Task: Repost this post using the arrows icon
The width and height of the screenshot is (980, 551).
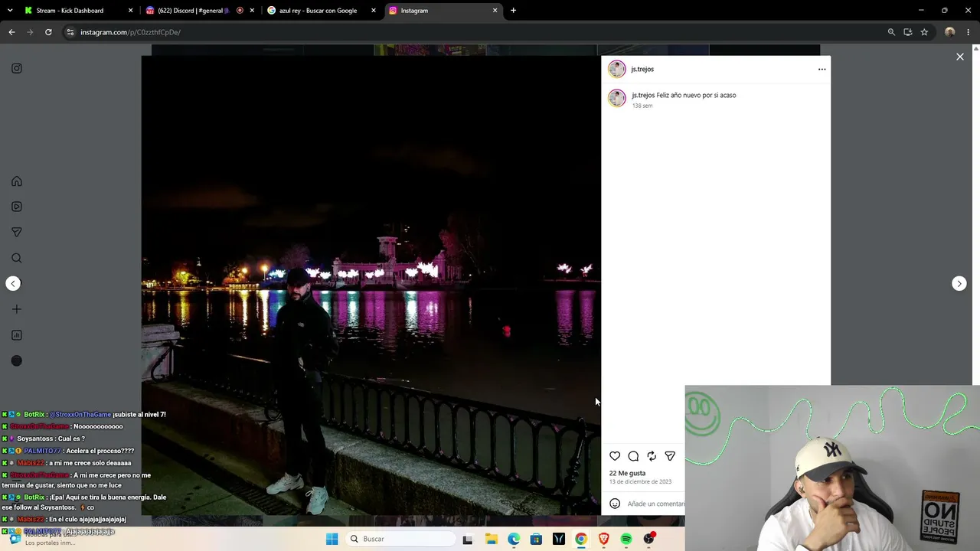Action: point(652,456)
